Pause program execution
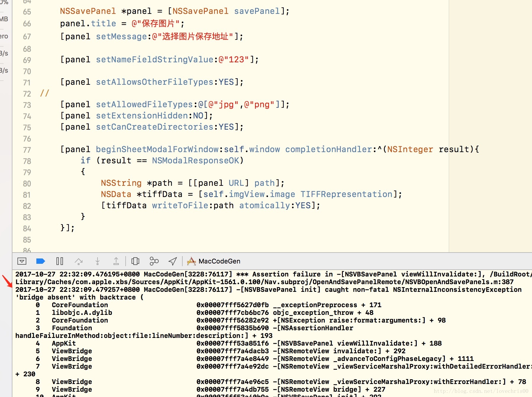Image resolution: width=532 pixels, height=397 pixels. click(x=59, y=261)
